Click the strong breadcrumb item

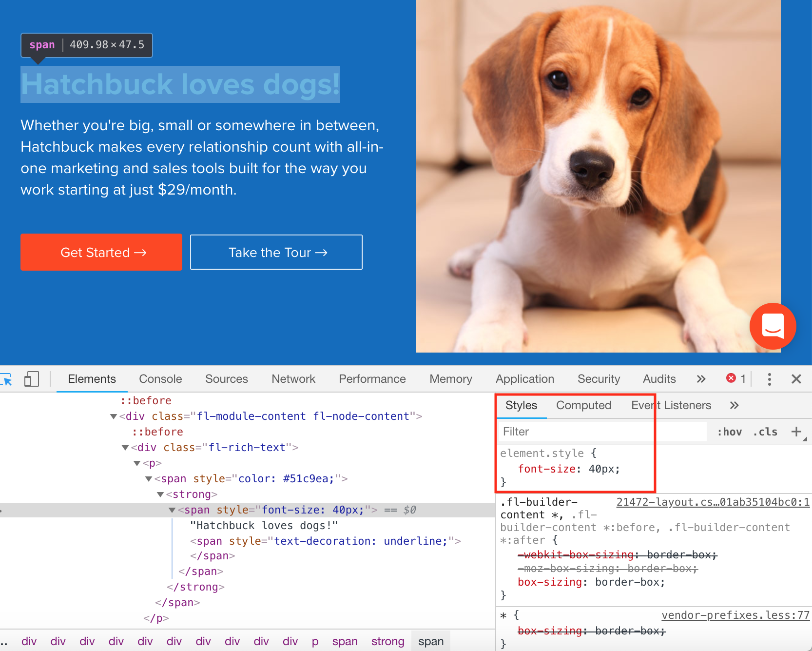click(x=388, y=641)
